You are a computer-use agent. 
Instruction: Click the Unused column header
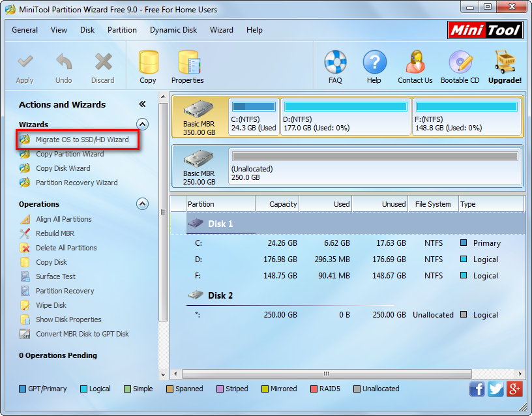380,204
